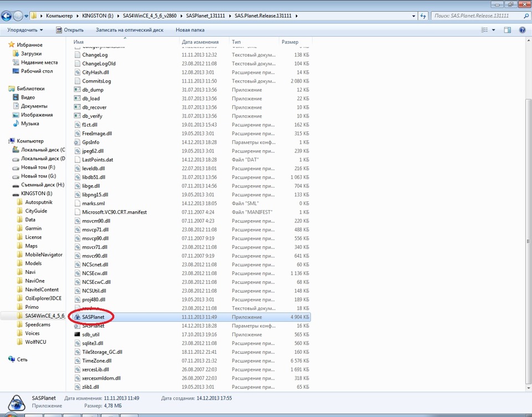Select the LastPoints.dat file icon
Viewport: 532px width, 417px height.
click(x=78, y=160)
